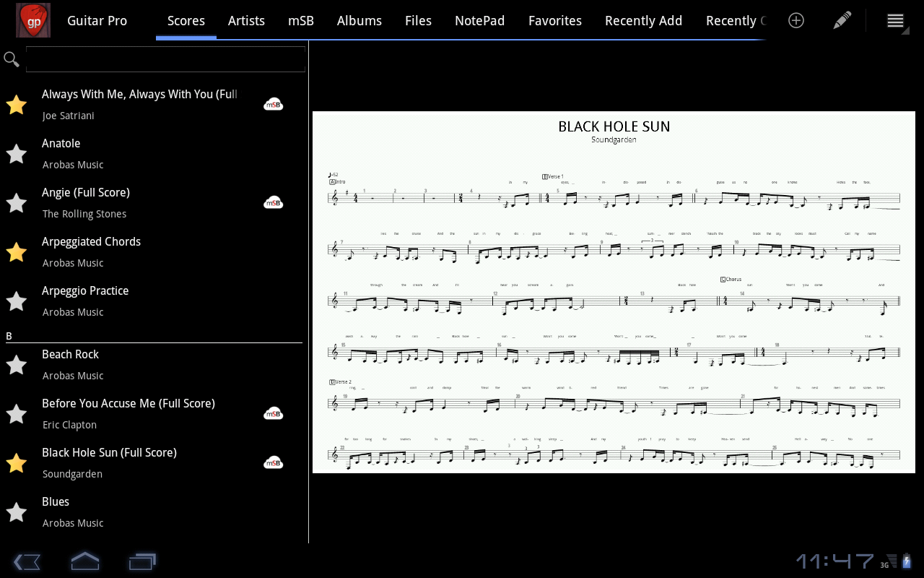Screen dimensions: 924x578
Task: Check the battery status icon
Action: coord(907,561)
